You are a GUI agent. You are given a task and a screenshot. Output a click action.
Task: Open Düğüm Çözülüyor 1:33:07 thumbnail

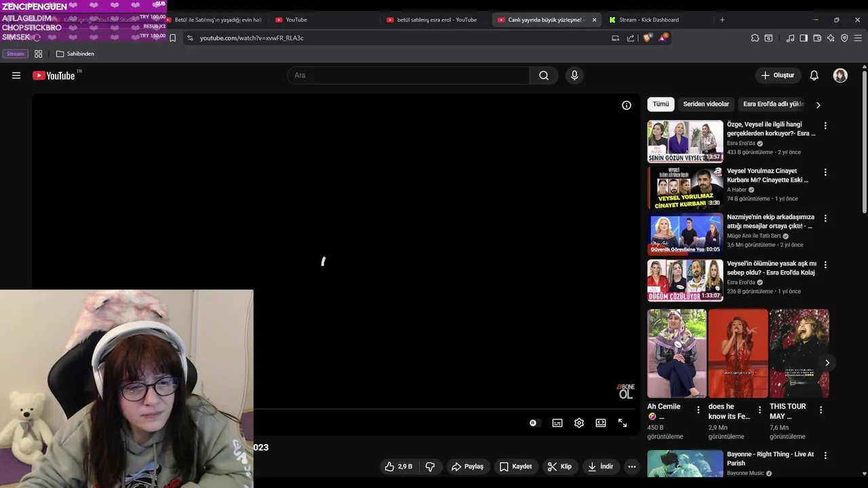(x=685, y=280)
